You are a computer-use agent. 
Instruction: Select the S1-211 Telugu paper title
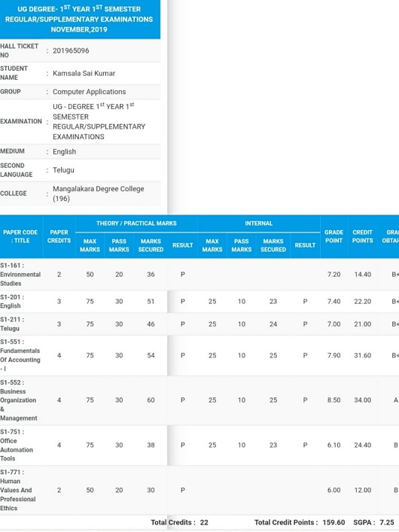tap(12, 324)
